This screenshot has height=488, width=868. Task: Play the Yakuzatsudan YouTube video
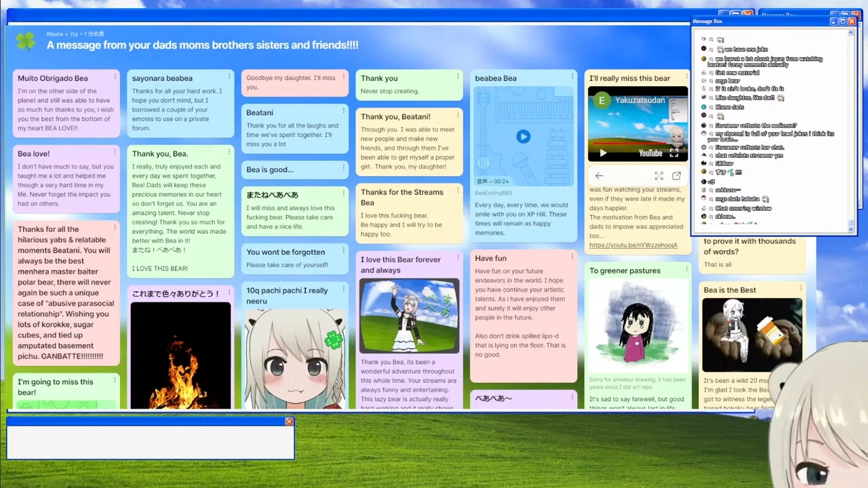click(603, 153)
